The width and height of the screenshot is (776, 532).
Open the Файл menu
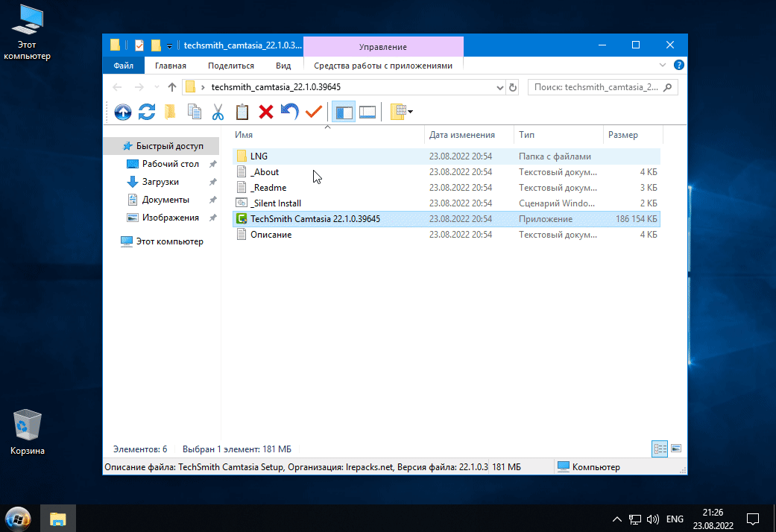pyautogui.click(x=123, y=66)
